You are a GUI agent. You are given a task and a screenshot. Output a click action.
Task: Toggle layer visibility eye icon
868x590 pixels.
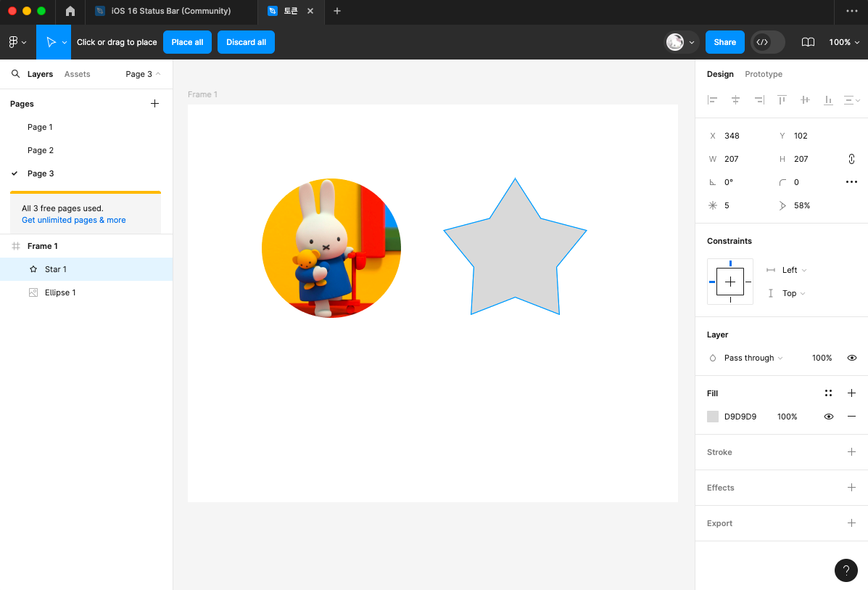point(851,358)
